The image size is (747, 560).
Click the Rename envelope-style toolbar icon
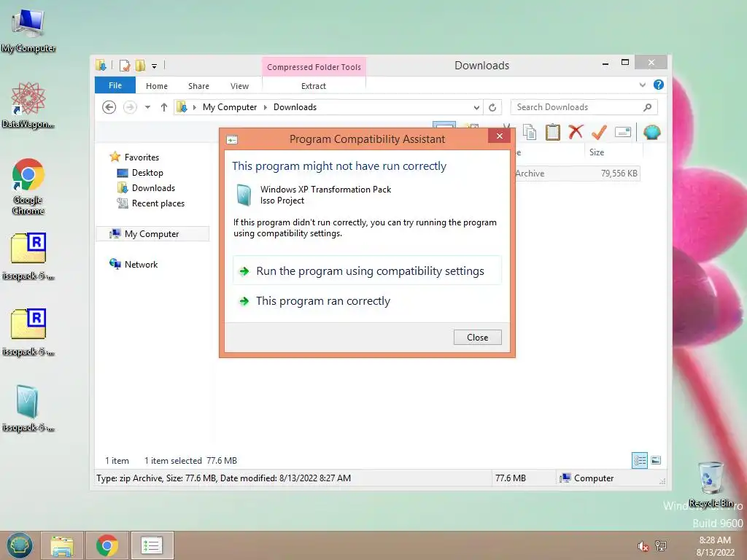pyautogui.click(x=623, y=132)
